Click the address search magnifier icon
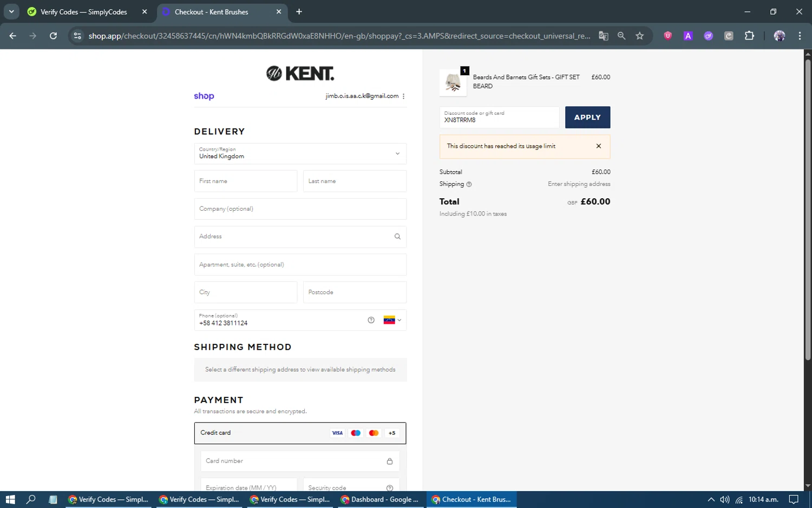The height and width of the screenshot is (508, 812). 397,237
